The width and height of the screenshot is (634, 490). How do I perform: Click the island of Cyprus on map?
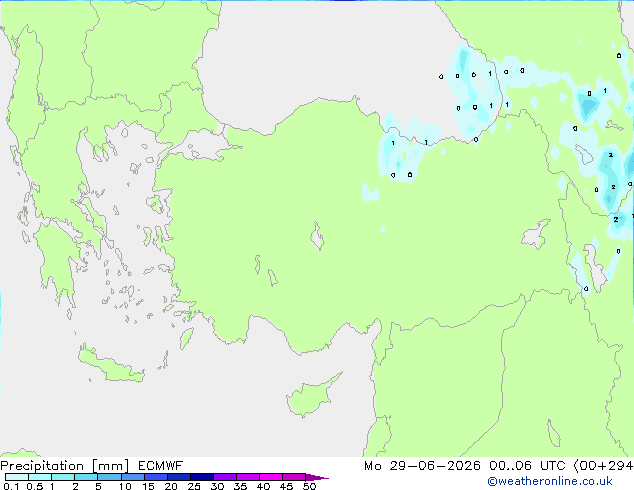tap(311, 397)
